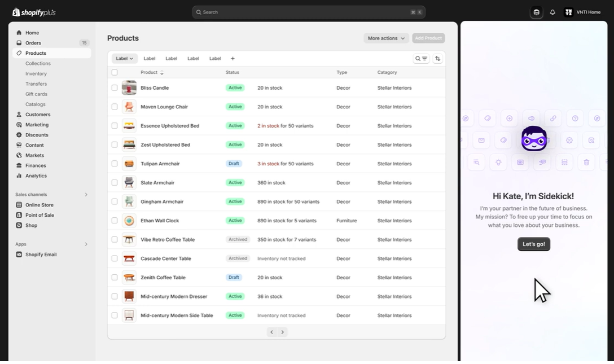Click the Add Product button

(428, 38)
